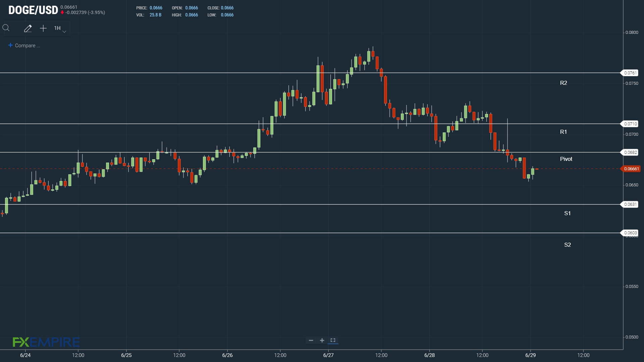The image size is (644, 362).
Task: Click the 6/24 date on time axis
Action: point(25,355)
